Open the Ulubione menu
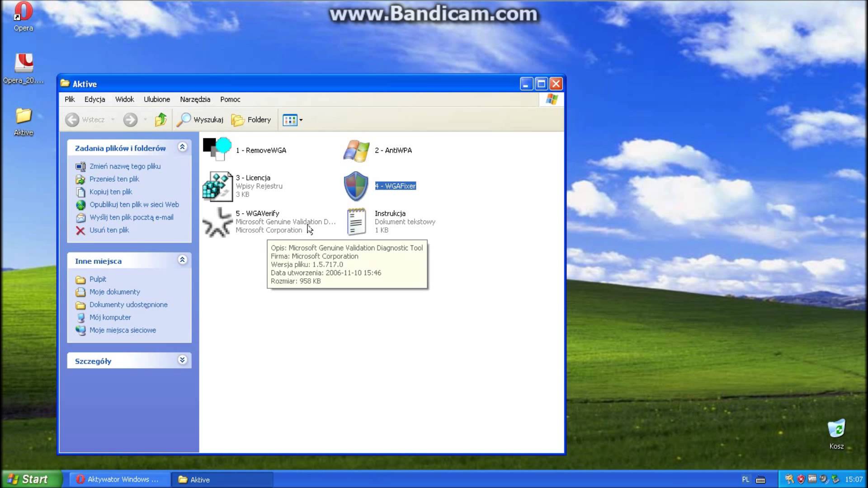868x488 pixels. pos(157,99)
